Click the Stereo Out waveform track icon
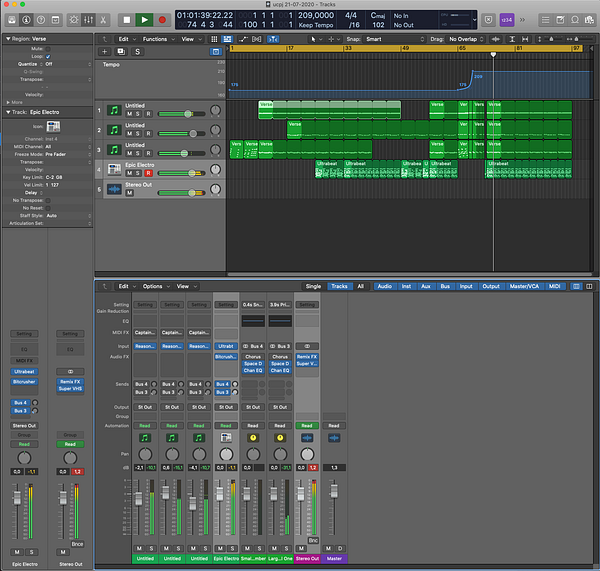This screenshot has height=571, width=600. [x=114, y=188]
